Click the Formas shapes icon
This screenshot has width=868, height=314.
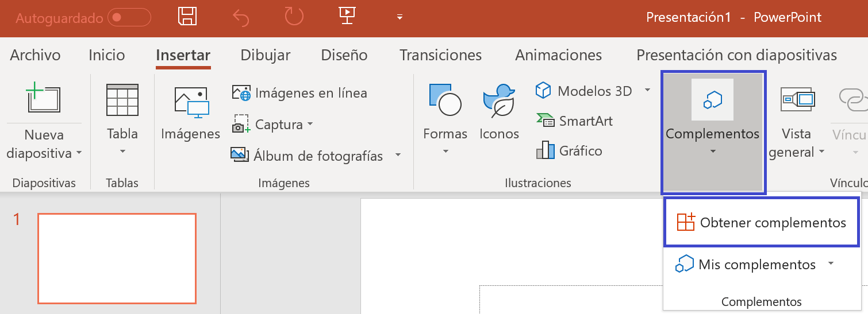(x=445, y=100)
